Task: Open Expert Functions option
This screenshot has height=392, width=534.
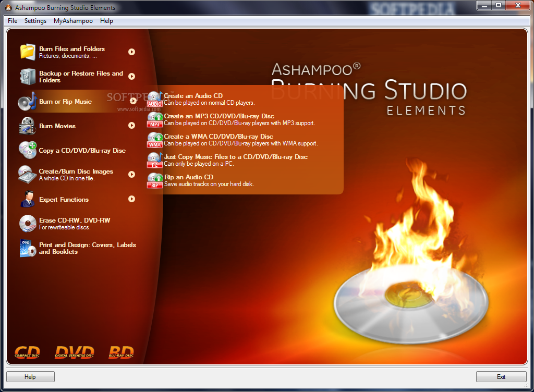Action: click(x=64, y=200)
